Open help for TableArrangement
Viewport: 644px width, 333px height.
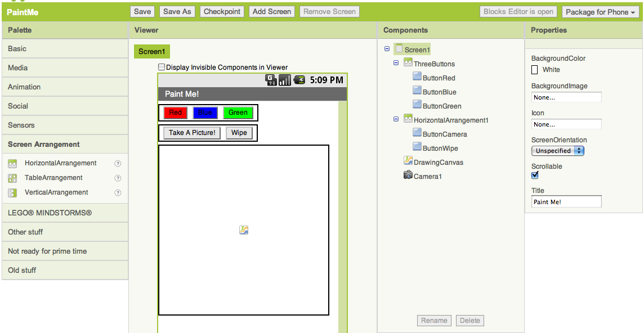(118, 178)
